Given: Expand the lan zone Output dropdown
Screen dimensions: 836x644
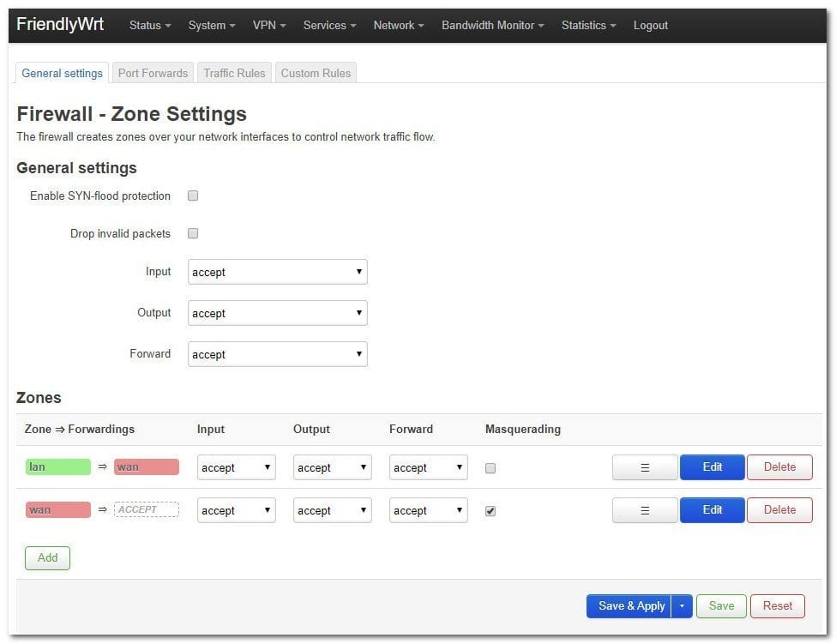Looking at the screenshot, I should (x=332, y=468).
